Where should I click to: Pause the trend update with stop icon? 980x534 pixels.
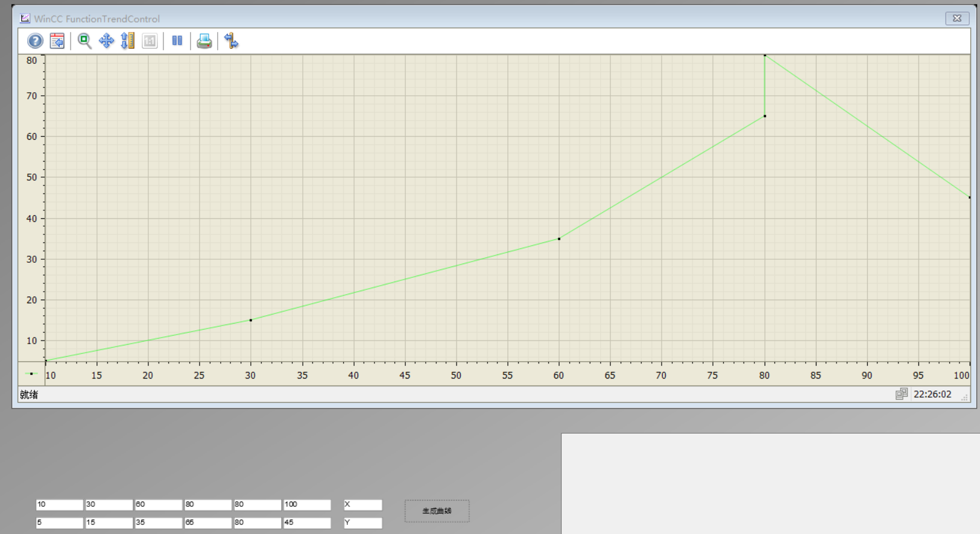click(177, 41)
